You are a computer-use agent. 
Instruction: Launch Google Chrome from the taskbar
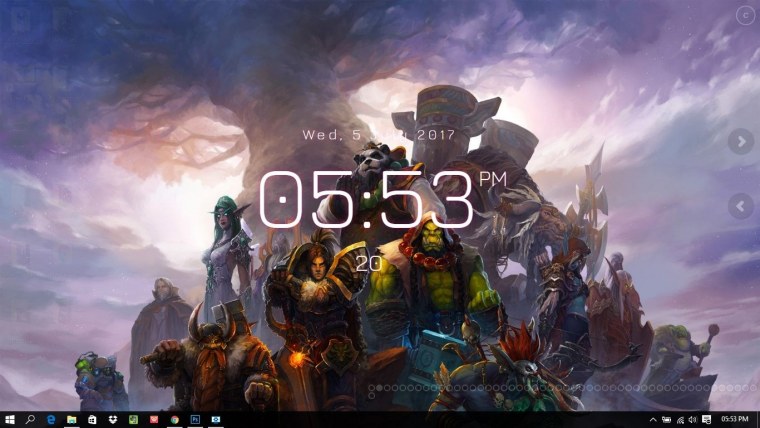pos(174,419)
